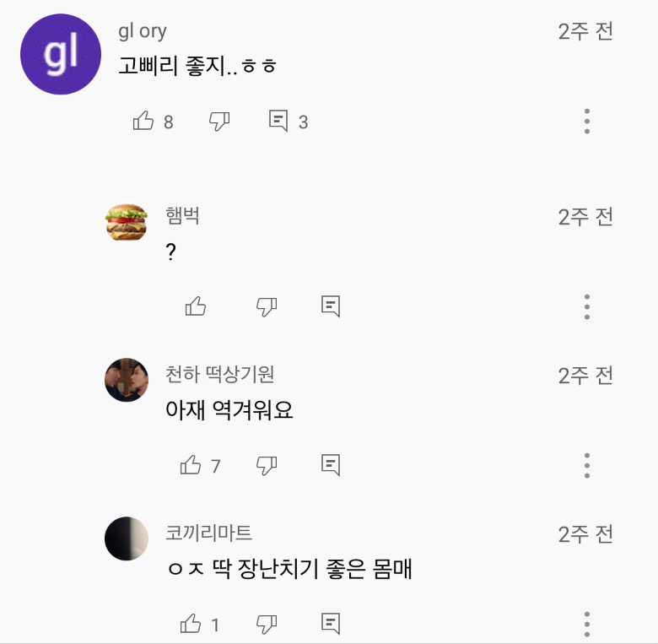Open more options for 햄벅's reply
Image resolution: width=658 pixels, height=644 pixels.
[x=587, y=306]
